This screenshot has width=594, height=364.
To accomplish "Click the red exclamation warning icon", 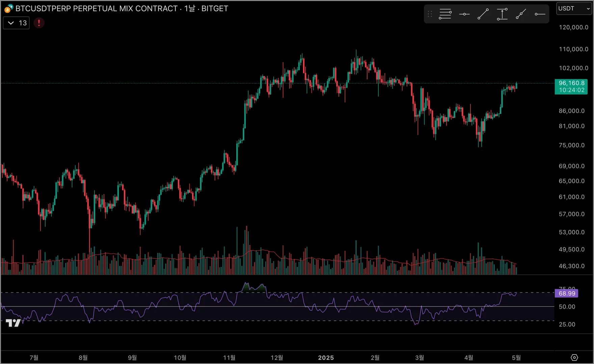I will (x=39, y=23).
